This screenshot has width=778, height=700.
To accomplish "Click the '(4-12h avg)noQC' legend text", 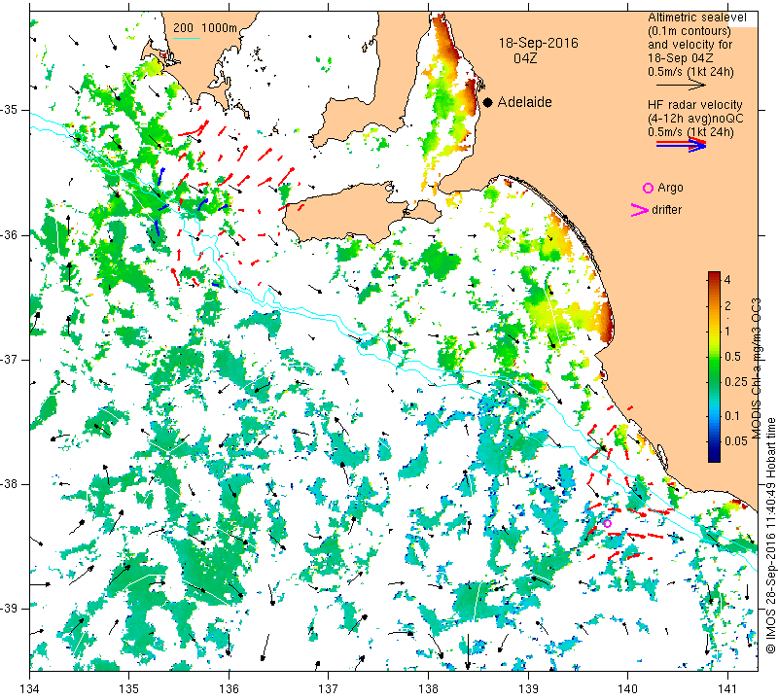I will pos(695,119).
